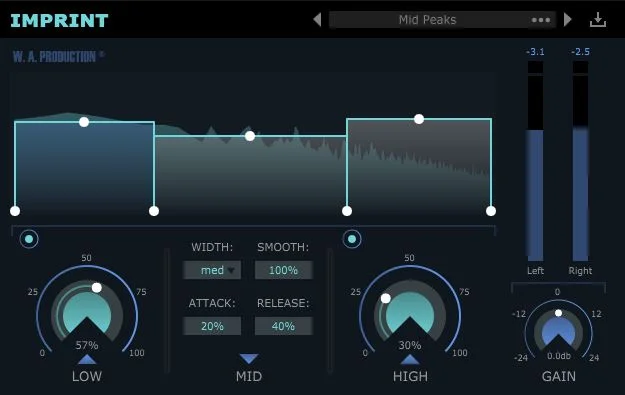625x395 pixels.
Task: Select the low band level handle
Action: tap(84, 122)
